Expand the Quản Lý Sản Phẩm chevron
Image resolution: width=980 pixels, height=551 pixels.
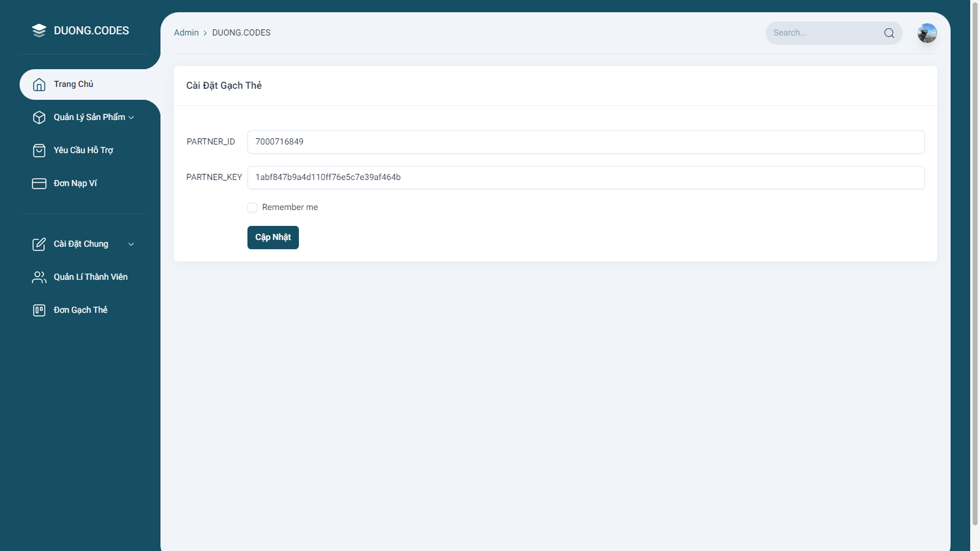coord(131,118)
